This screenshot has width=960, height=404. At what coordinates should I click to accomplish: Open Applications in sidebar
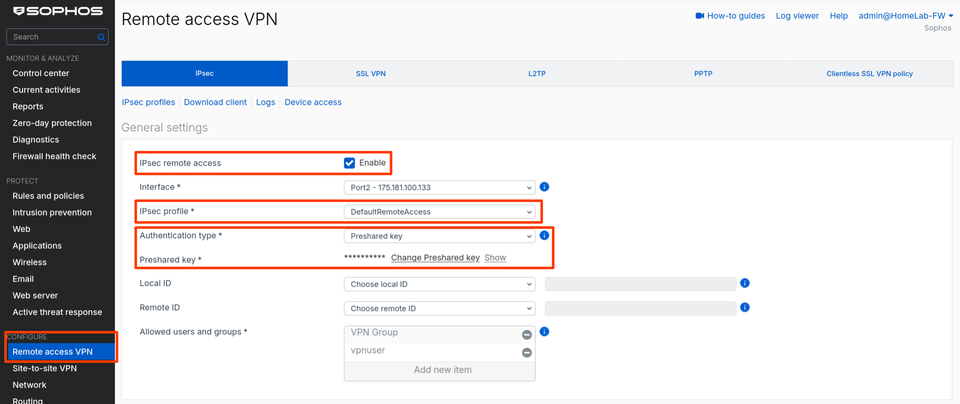(37, 245)
